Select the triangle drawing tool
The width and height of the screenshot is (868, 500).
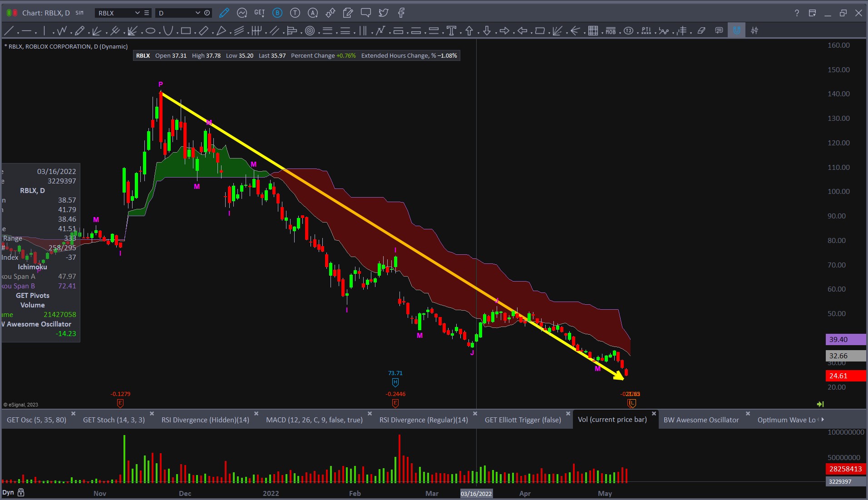click(221, 31)
